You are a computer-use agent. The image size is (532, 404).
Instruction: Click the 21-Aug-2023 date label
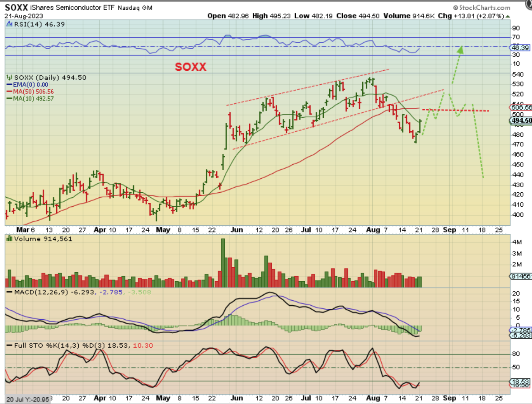[x=24, y=16]
